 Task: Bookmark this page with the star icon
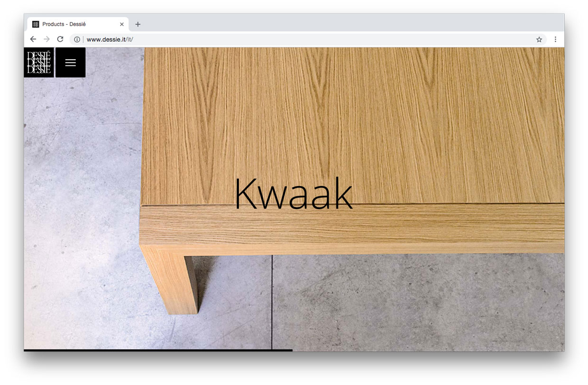[x=539, y=39]
